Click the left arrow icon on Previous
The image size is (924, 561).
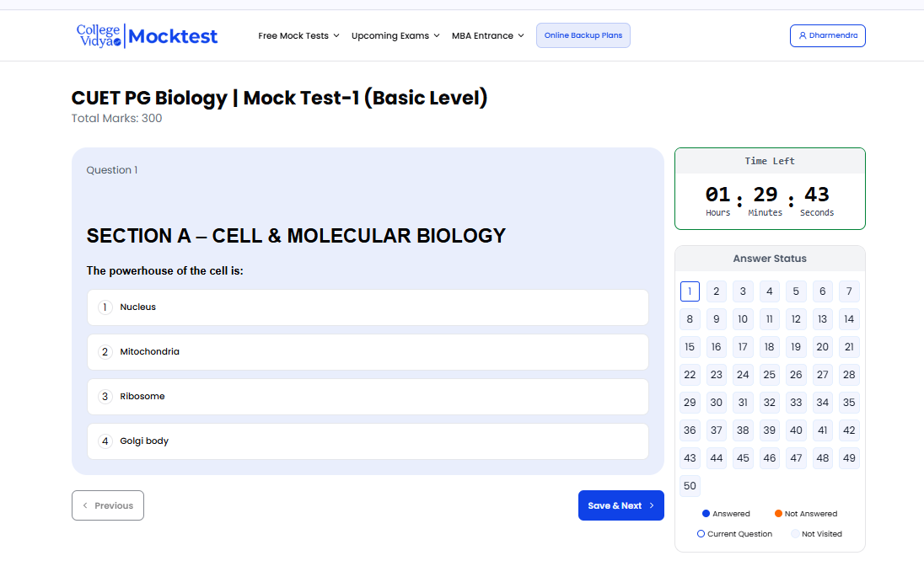pyautogui.click(x=85, y=505)
